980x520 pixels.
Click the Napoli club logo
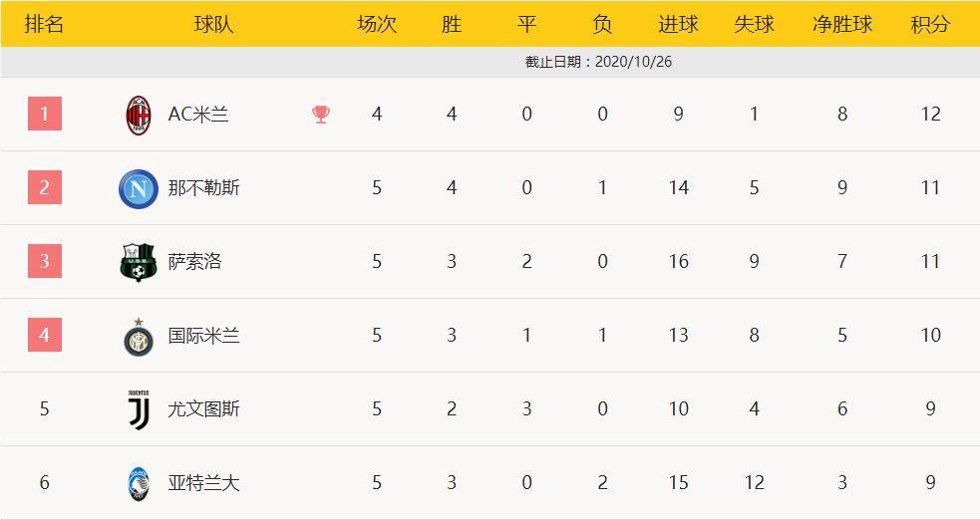(139, 188)
